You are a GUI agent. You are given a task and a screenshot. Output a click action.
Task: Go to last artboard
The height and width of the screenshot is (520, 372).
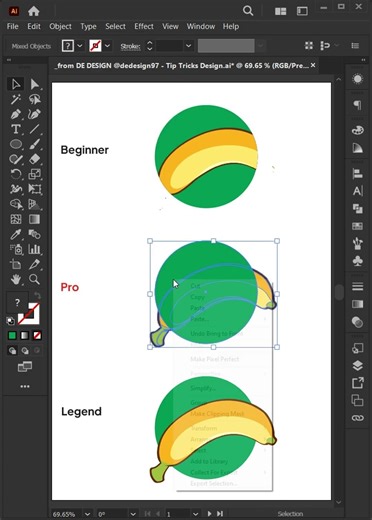click(220, 514)
